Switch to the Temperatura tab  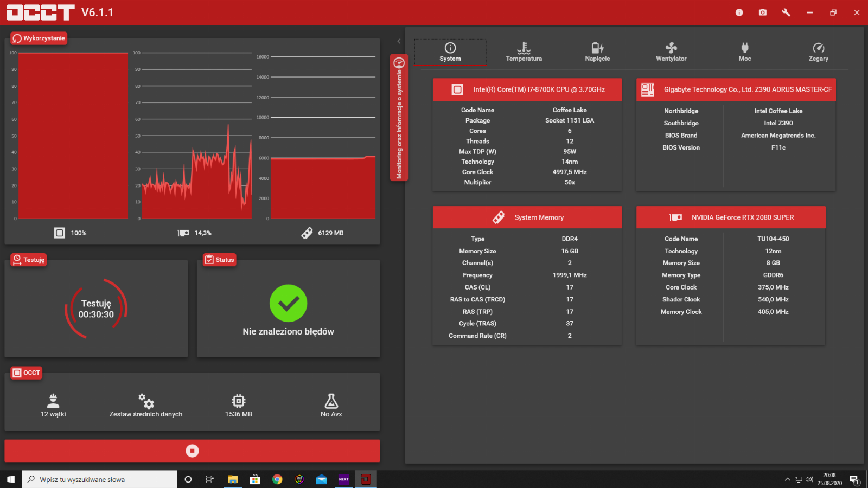tap(524, 52)
